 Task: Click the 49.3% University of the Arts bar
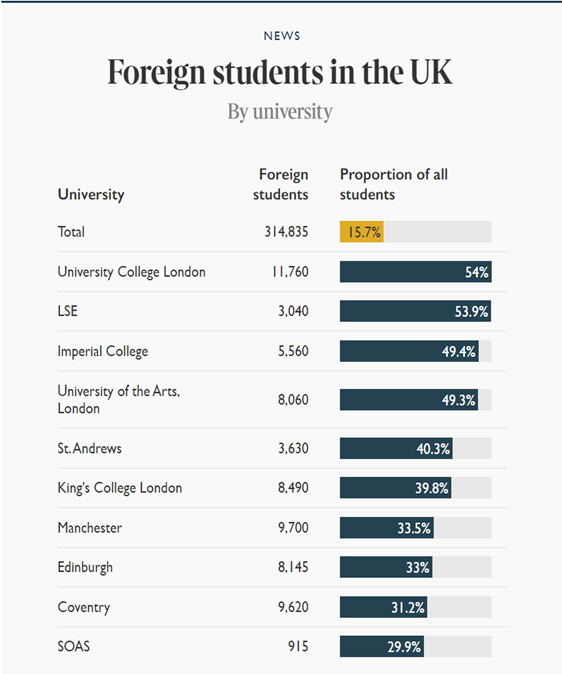[408, 400]
